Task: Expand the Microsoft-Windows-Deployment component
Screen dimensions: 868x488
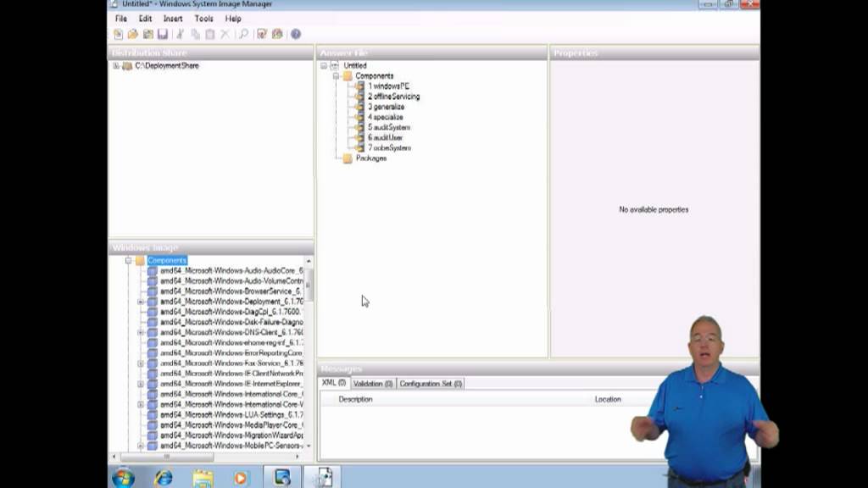Action: 141,302
